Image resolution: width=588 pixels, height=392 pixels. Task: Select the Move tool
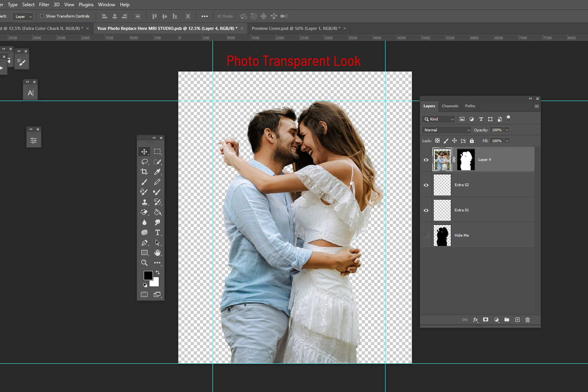(x=144, y=151)
